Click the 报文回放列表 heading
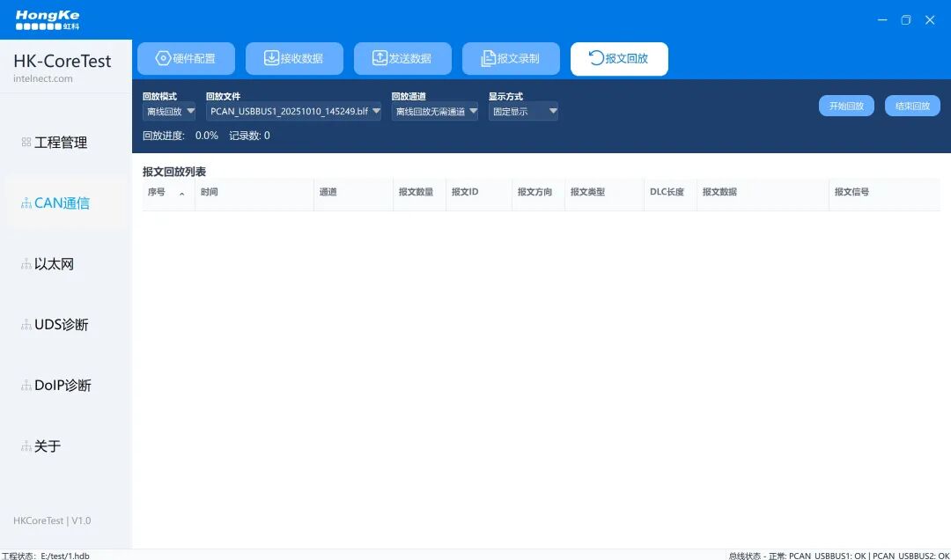The width and height of the screenshot is (951, 560). 174,172
